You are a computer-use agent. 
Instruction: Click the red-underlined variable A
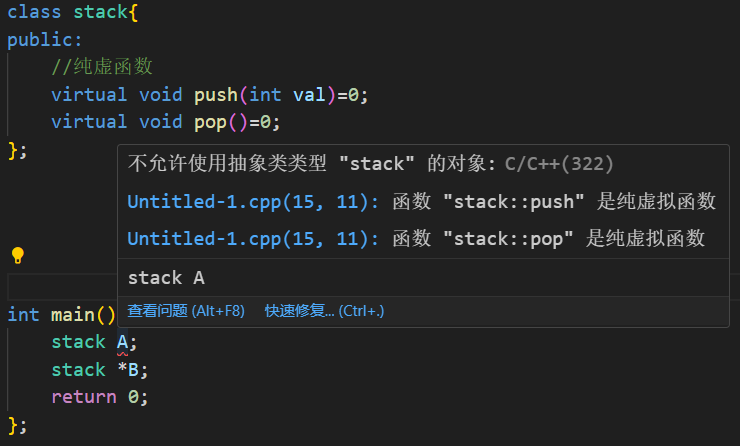(122, 343)
